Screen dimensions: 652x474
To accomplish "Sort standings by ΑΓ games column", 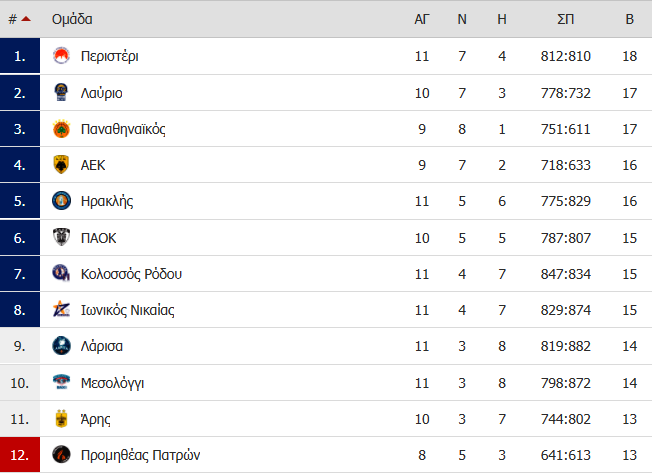I will tap(422, 19).
